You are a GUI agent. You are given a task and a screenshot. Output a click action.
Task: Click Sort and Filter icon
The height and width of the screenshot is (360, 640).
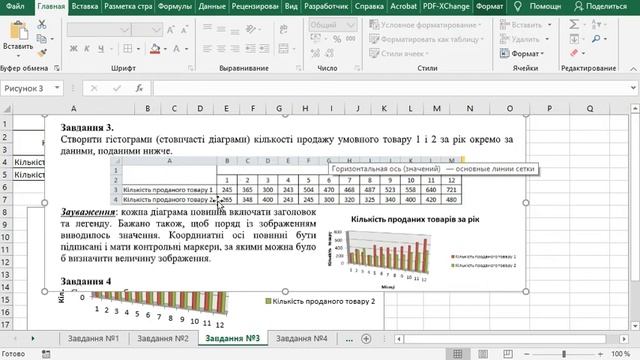(596, 24)
